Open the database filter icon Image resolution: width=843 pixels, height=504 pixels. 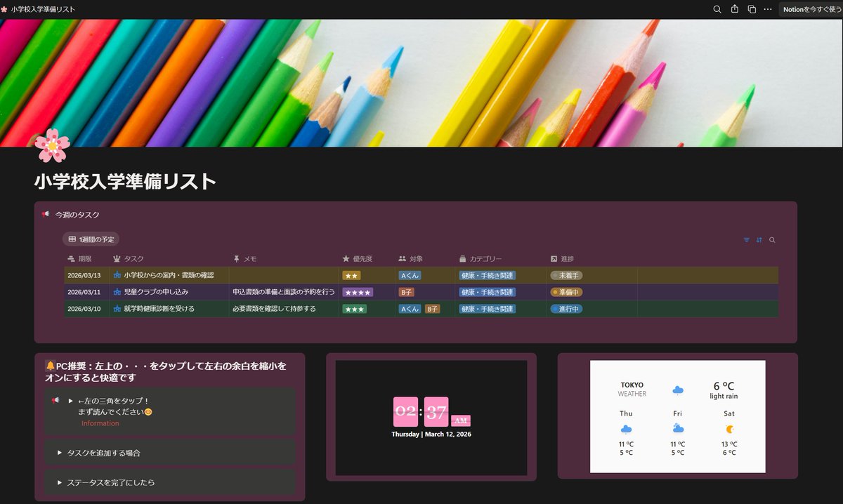(x=746, y=239)
